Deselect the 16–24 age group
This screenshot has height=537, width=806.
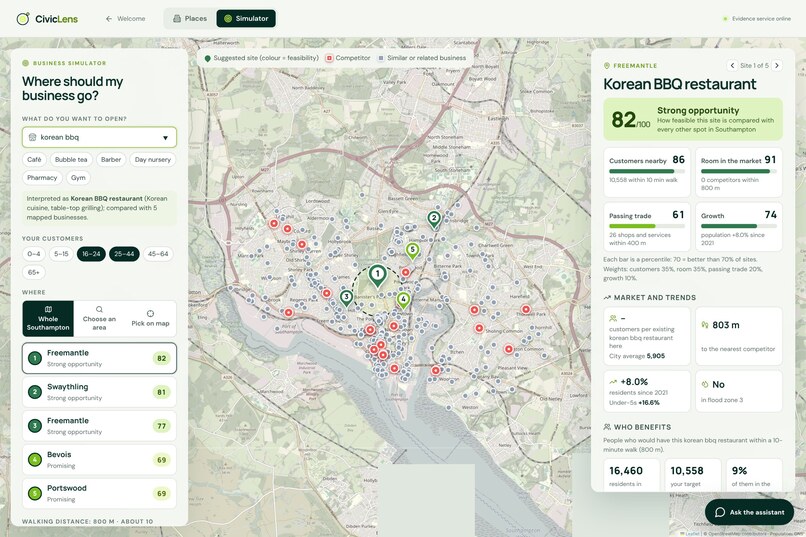[x=91, y=254]
